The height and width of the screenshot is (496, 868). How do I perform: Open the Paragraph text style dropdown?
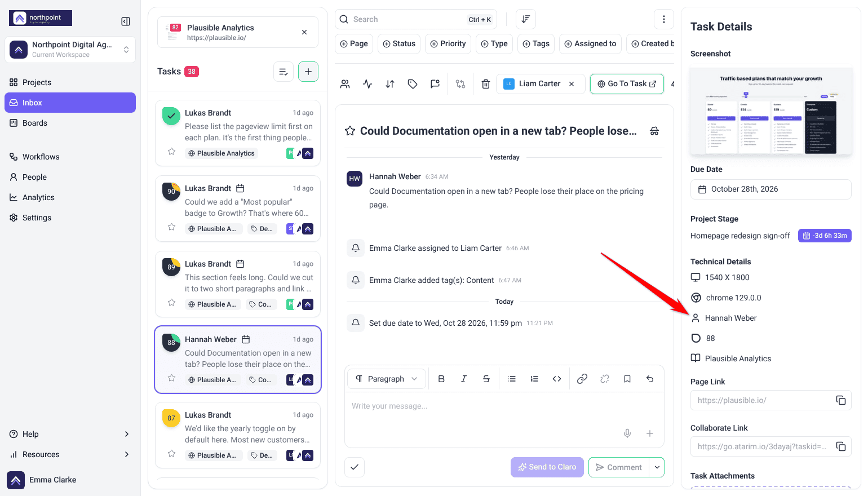[x=388, y=379]
